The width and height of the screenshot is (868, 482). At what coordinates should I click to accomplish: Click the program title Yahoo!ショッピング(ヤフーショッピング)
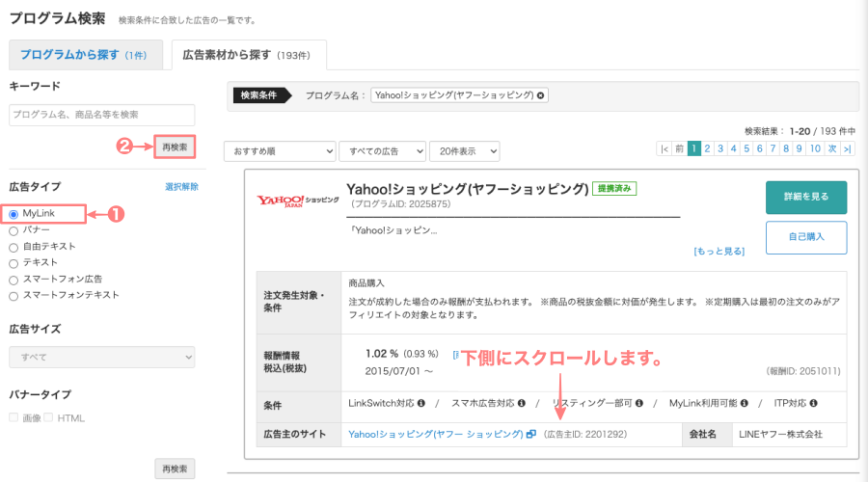(467, 189)
